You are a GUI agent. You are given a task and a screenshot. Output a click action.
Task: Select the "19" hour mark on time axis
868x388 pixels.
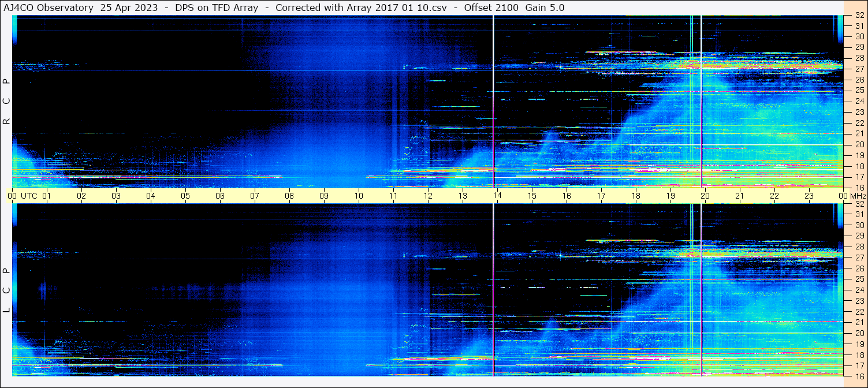tap(670, 196)
